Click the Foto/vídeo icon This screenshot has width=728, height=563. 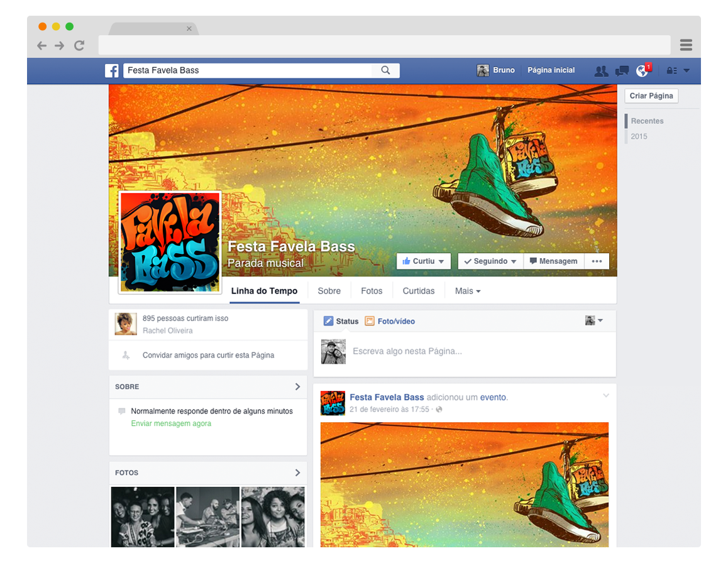tap(370, 321)
